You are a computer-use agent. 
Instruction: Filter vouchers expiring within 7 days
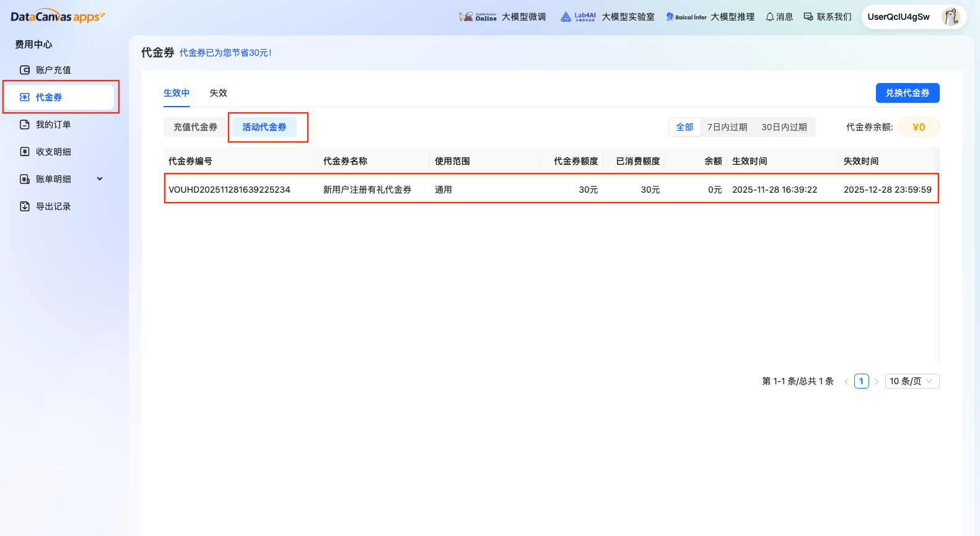[727, 127]
